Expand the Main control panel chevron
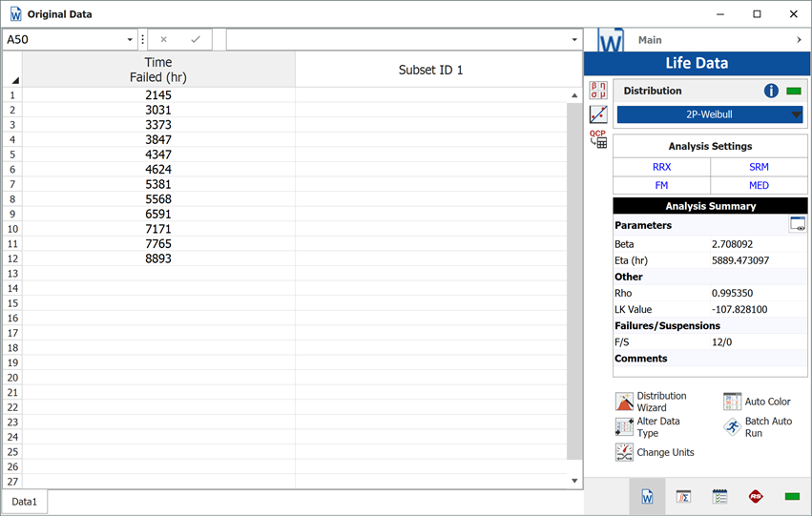This screenshot has width=812, height=516. coord(799,40)
